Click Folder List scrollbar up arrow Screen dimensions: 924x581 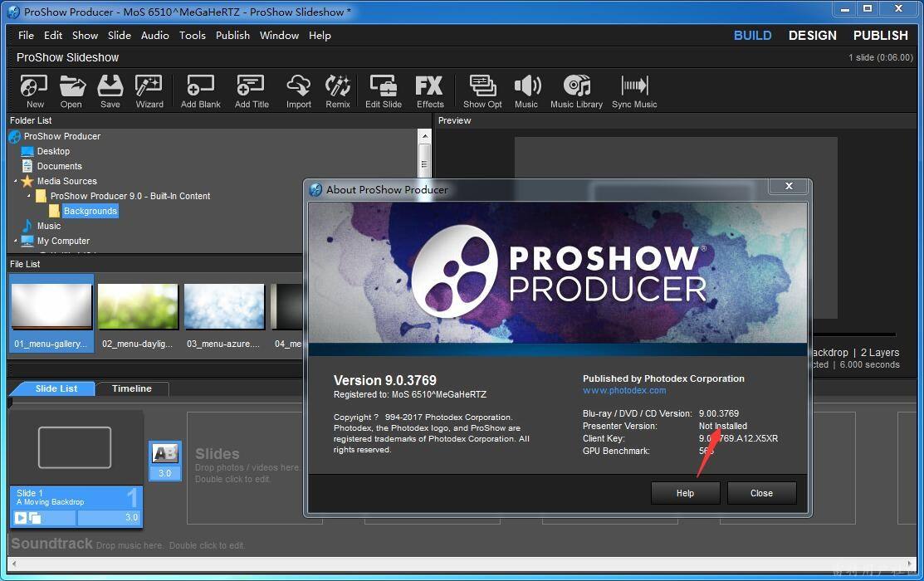pyautogui.click(x=424, y=136)
